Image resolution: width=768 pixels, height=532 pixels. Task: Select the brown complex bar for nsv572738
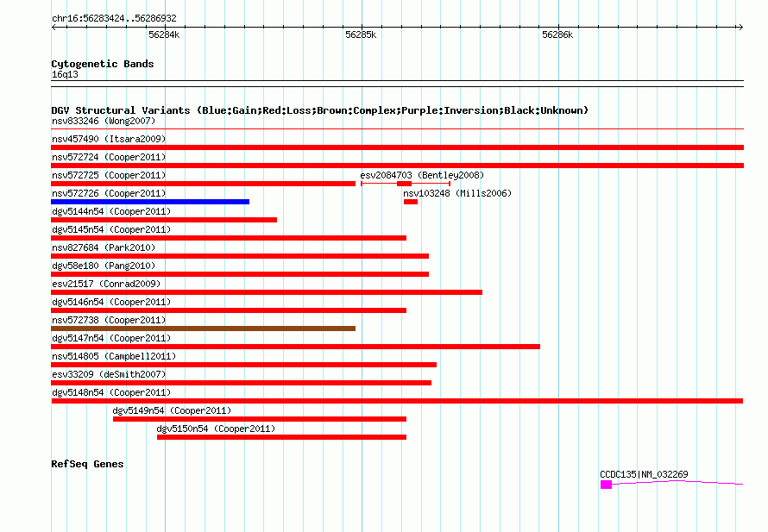[204, 329]
